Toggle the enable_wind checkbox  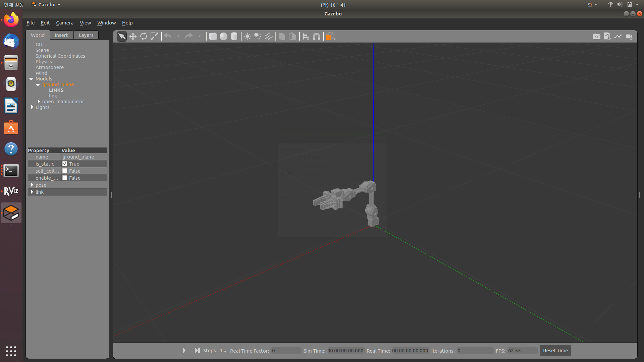point(65,178)
